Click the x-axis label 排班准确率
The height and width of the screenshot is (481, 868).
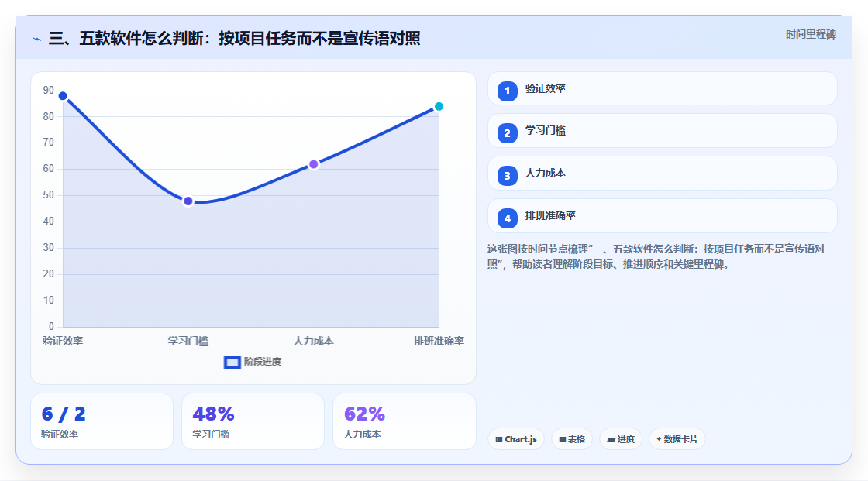[439, 341]
